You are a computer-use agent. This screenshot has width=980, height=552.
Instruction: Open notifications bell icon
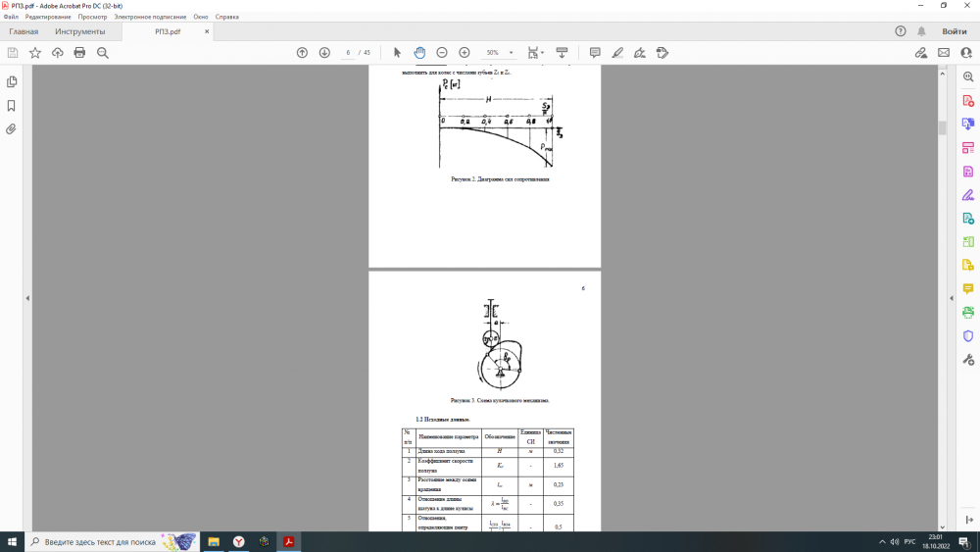coord(921,32)
